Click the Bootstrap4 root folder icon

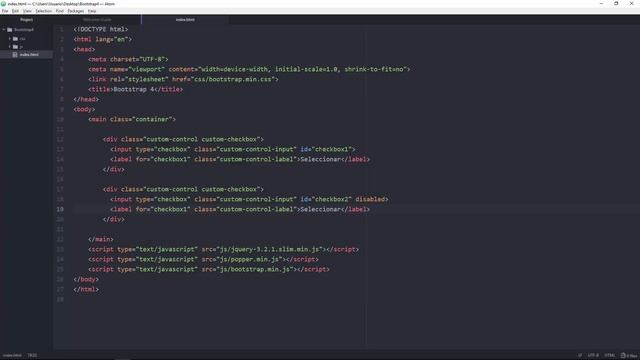click(9, 30)
